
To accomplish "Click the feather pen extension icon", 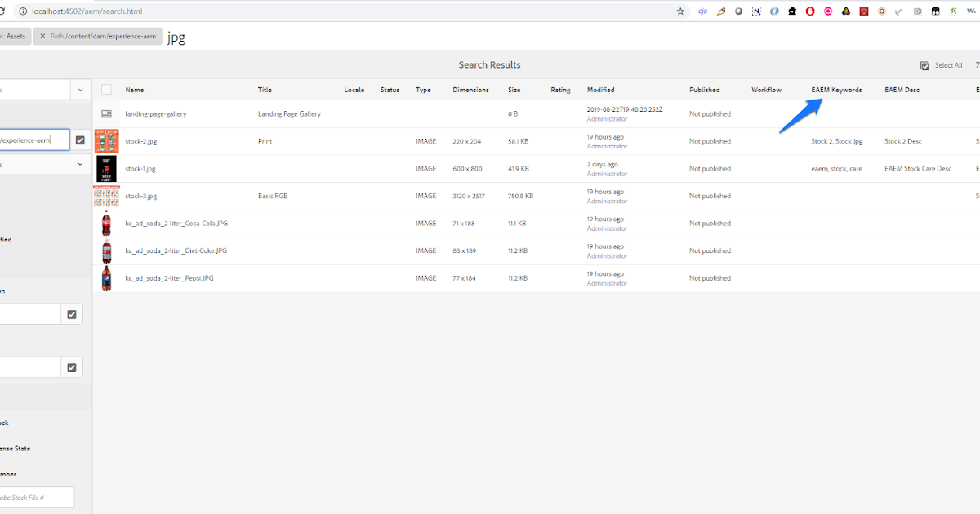I will 720,11.
